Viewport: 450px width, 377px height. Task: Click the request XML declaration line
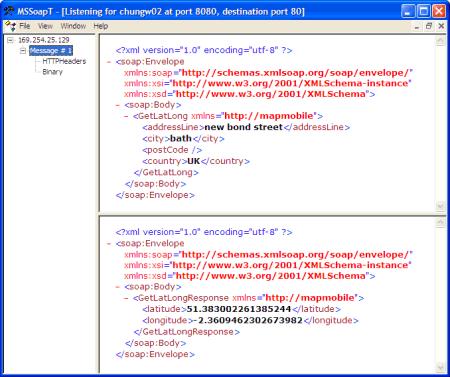(204, 50)
